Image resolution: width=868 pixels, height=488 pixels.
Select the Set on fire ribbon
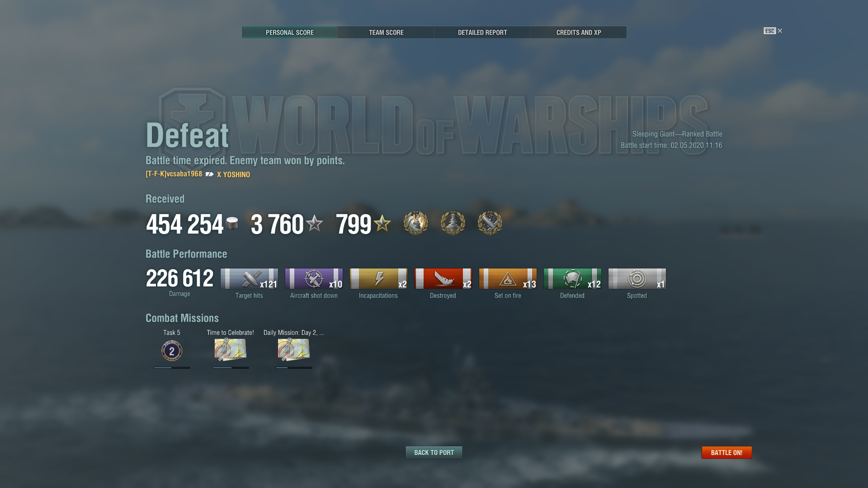click(x=508, y=278)
